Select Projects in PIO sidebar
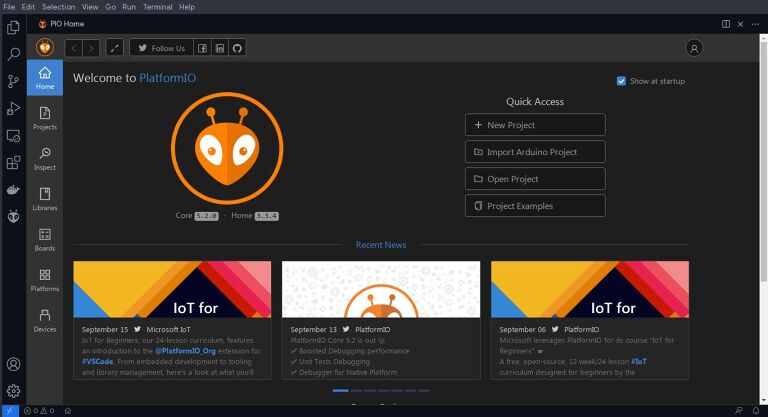 [45, 118]
